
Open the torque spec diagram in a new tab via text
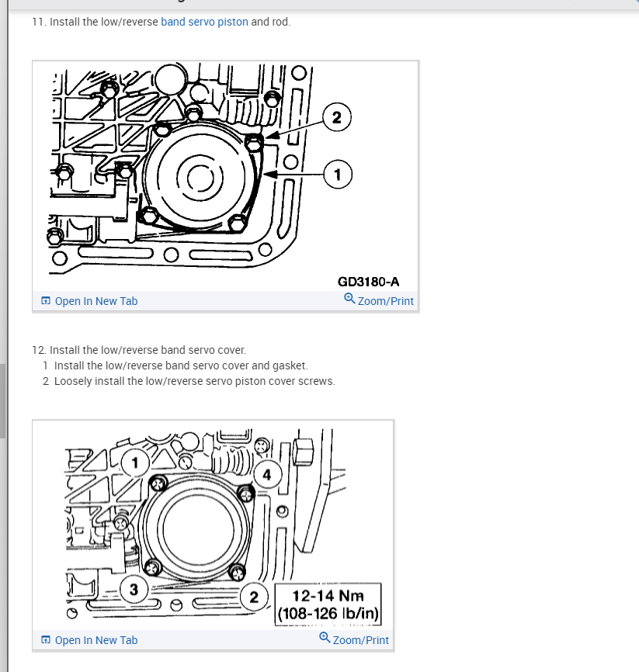[x=96, y=640]
